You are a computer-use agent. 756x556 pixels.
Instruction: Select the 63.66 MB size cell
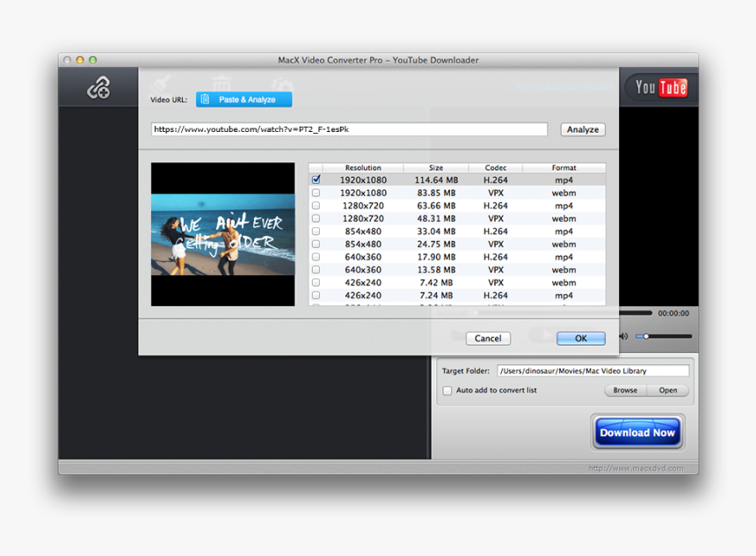(x=436, y=206)
